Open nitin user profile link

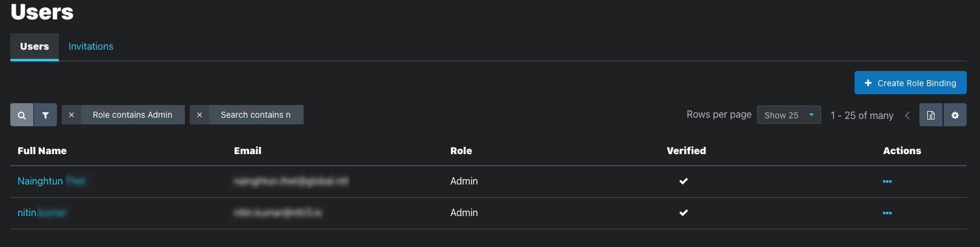pyautogui.click(x=41, y=212)
